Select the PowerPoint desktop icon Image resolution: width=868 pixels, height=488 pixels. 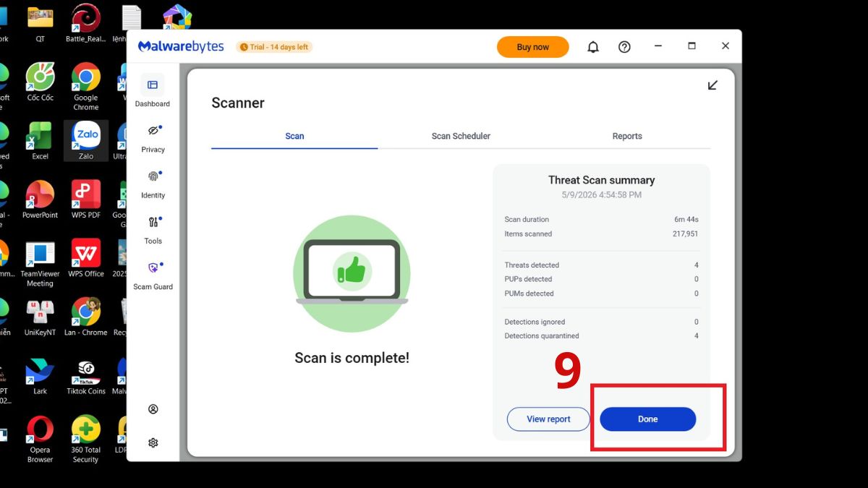(41, 199)
